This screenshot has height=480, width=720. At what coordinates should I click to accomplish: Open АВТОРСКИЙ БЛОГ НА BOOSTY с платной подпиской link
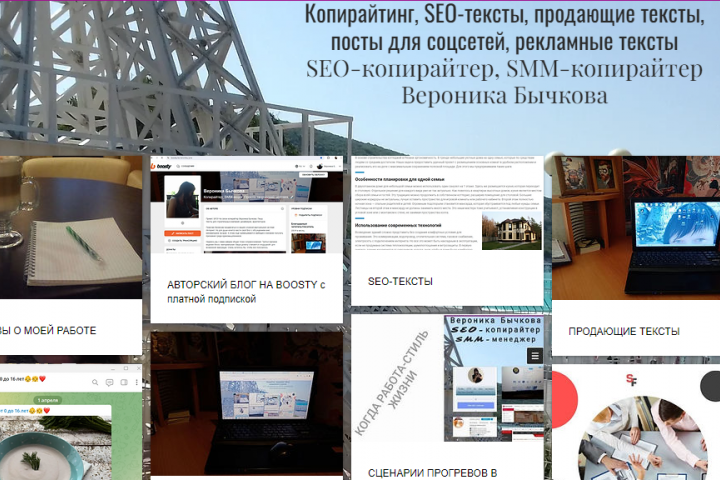pyautogui.click(x=246, y=292)
